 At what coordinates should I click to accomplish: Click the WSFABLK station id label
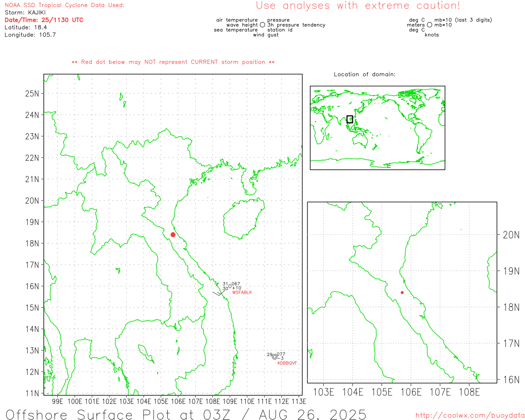point(242,292)
